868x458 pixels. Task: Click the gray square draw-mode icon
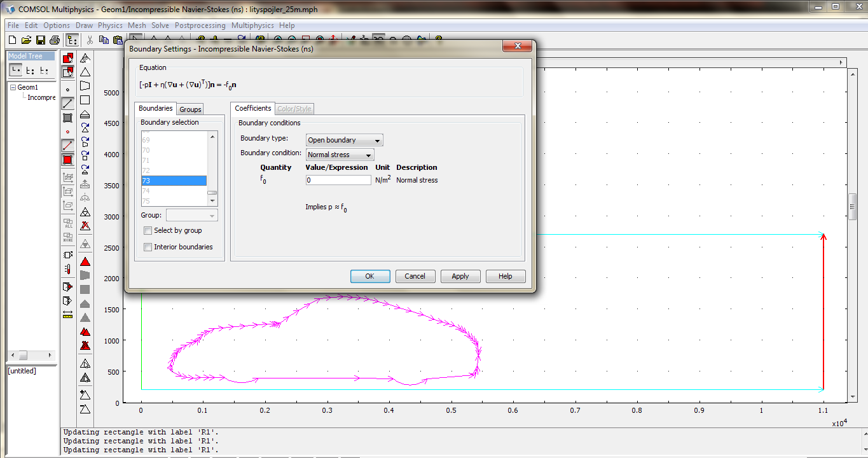click(x=68, y=118)
